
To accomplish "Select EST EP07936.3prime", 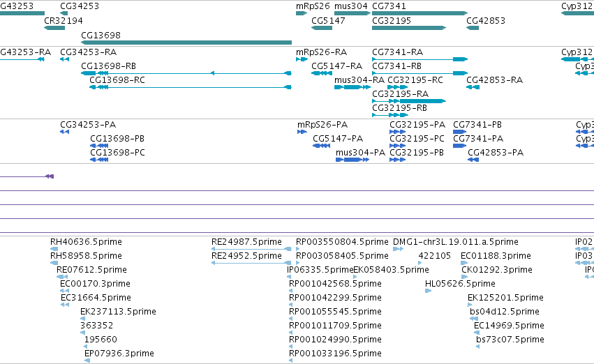I will (x=119, y=354).
